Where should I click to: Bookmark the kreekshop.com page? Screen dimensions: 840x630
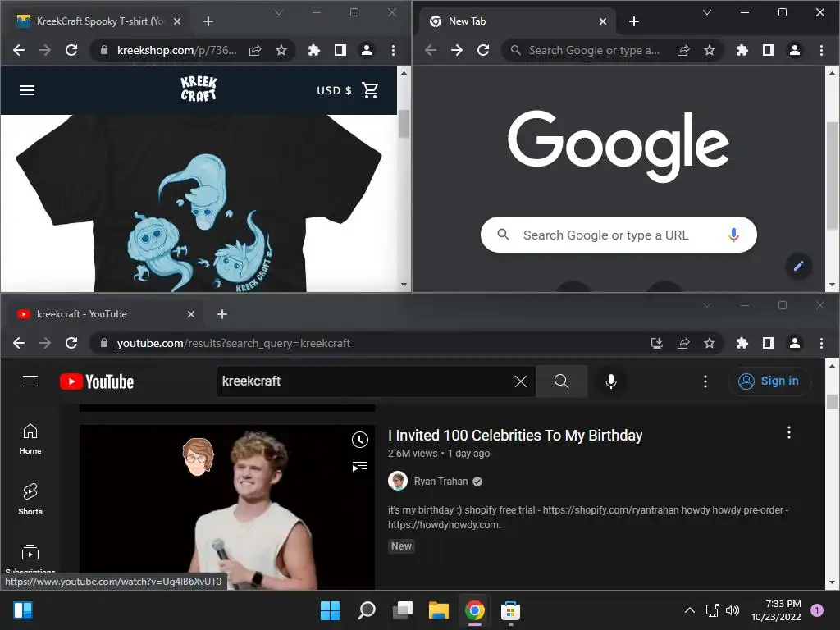pyautogui.click(x=281, y=50)
